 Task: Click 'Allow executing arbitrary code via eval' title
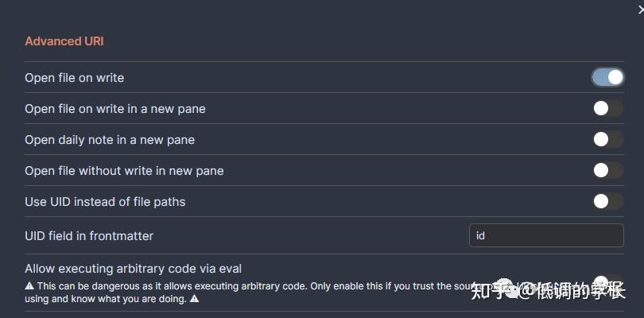coord(133,269)
